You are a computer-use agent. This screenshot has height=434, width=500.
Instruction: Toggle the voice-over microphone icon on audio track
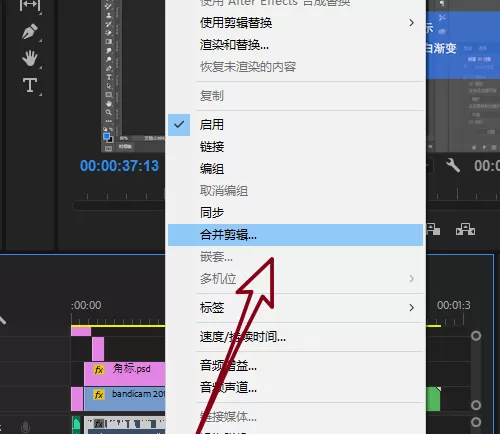[x=25, y=427]
